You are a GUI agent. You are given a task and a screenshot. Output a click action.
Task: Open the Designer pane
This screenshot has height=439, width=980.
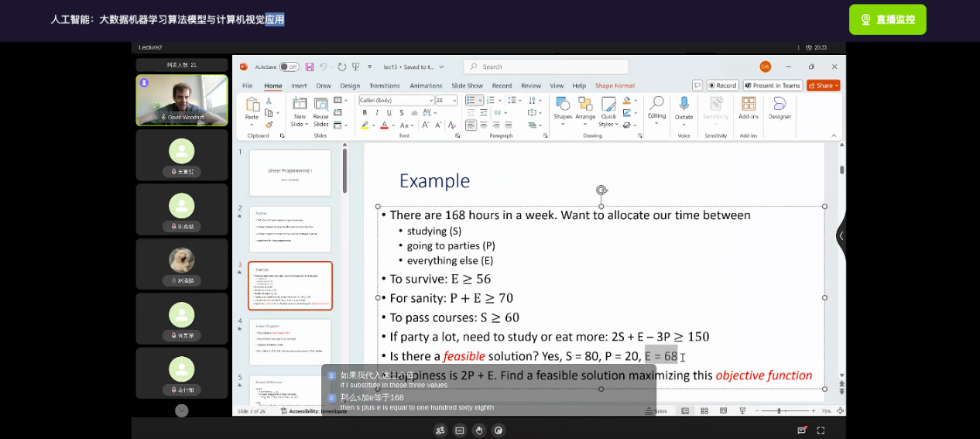click(x=780, y=109)
